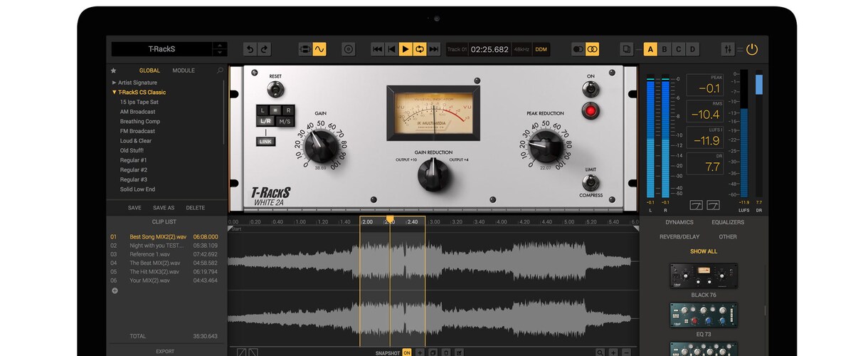Open the mixer faders icon
Screen dimensions: 868x356
coord(728,49)
